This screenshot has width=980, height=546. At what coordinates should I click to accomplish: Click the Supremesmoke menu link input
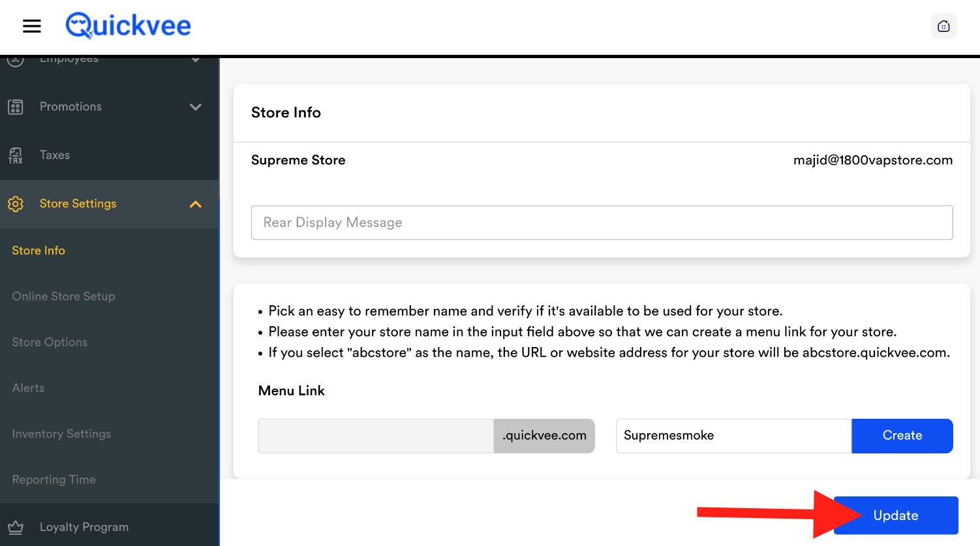[x=733, y=436]
